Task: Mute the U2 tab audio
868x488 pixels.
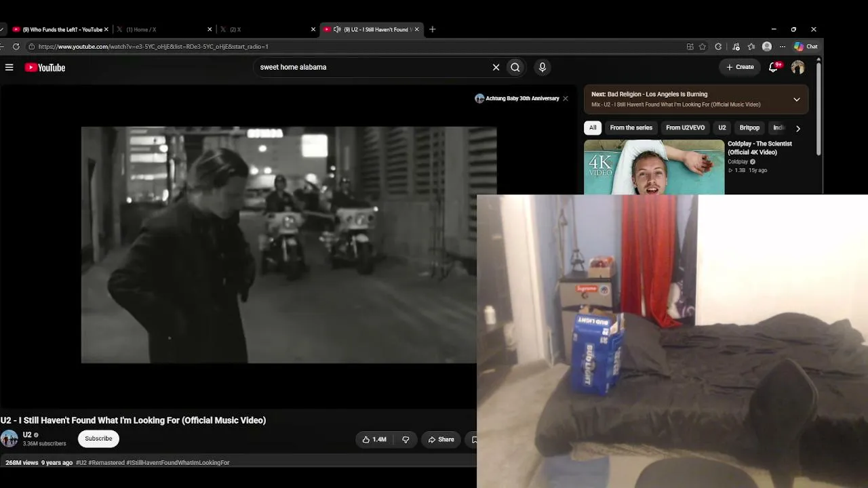Action: pyautogui.click(x=337, y=30)
